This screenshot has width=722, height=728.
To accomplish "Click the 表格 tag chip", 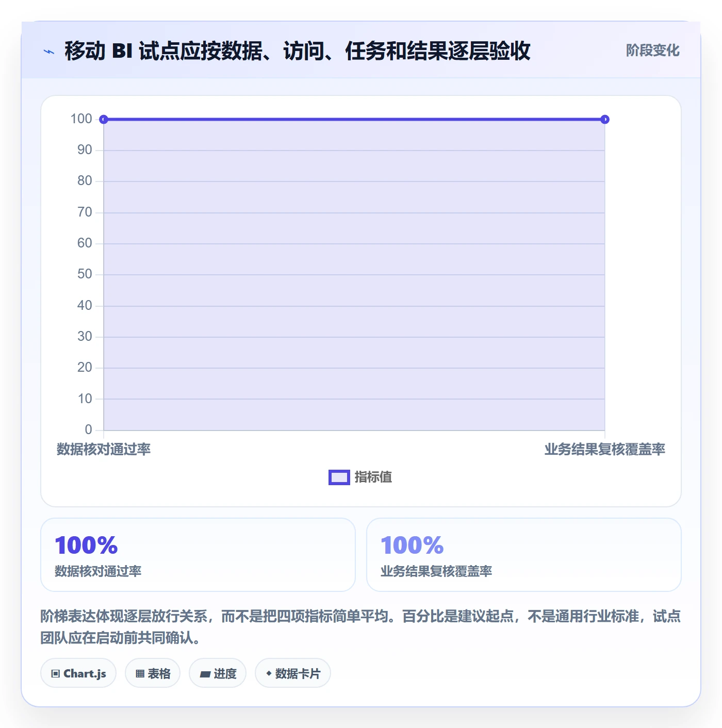I will (153, 673).
